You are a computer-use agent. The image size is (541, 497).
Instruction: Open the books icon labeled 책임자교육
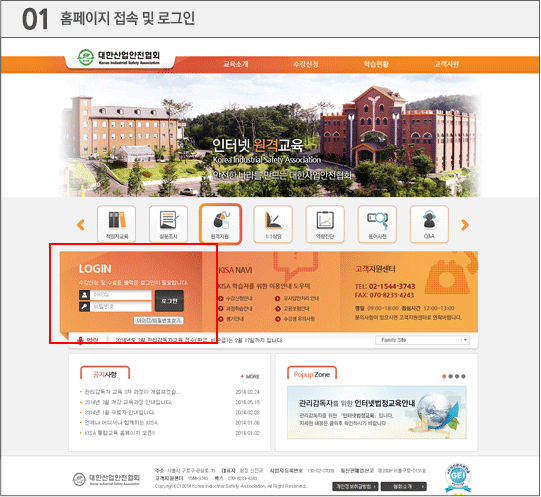click(116, 224)
